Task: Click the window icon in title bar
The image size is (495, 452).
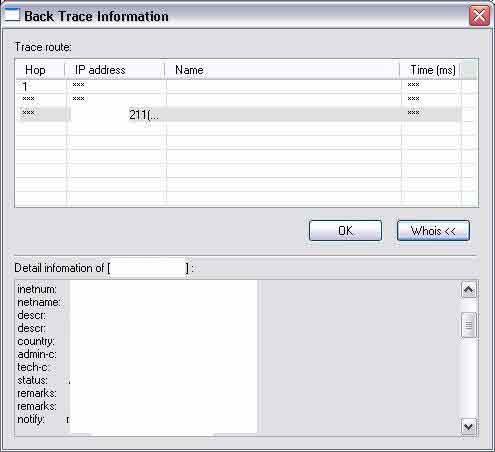Action: 12,16
